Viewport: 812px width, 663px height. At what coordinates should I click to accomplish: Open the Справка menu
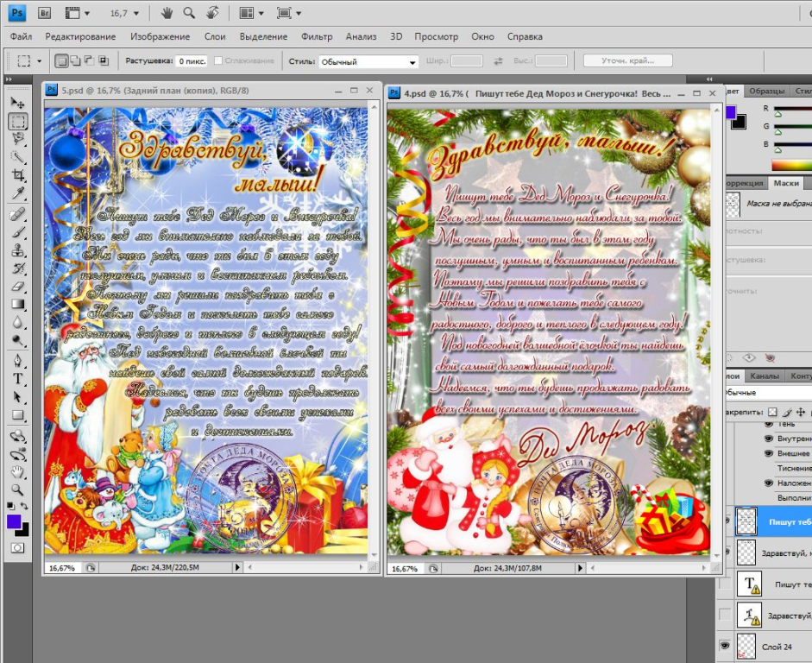525,36
